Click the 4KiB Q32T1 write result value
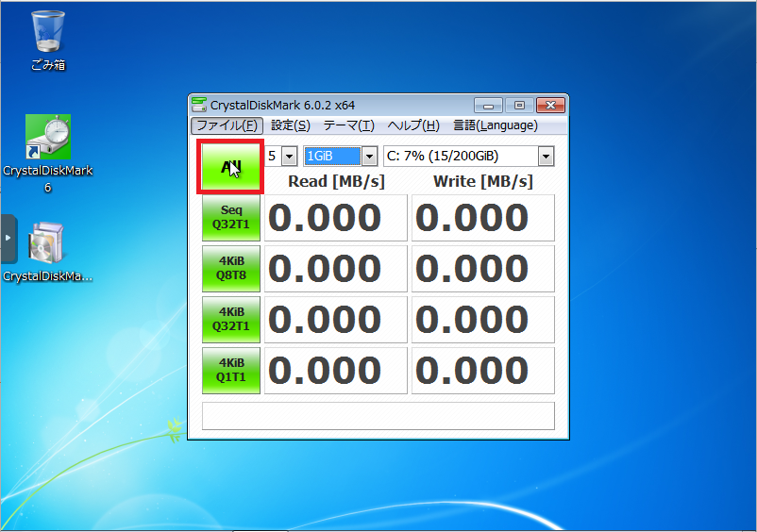The width and height of the screenshot is (757, 532). coord(482,320)
